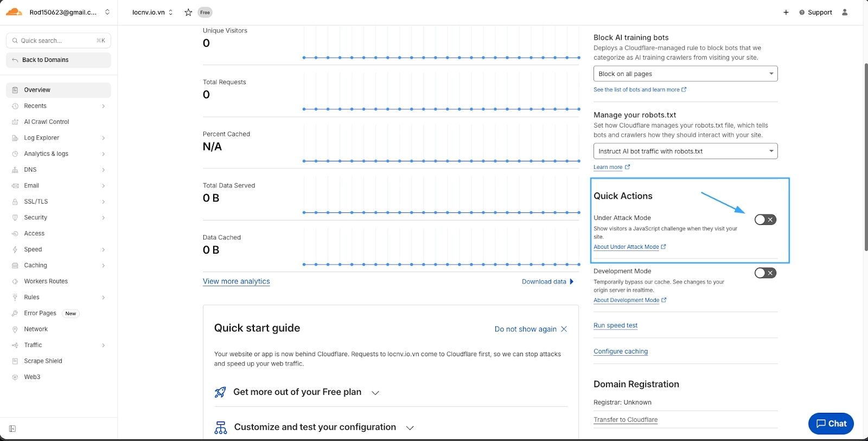868x441 pixels.
Task: Select the Speed lightning icon
Action: pos(16,249)
